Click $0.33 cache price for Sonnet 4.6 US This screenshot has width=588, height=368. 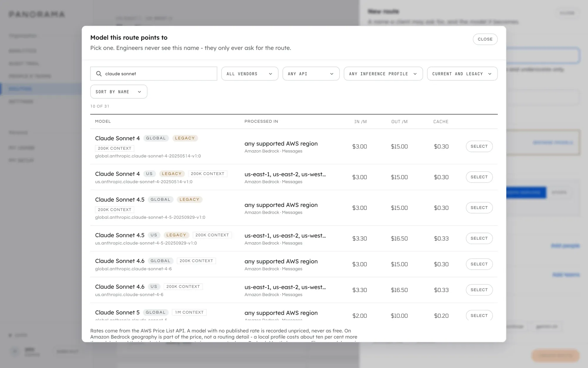point(441,290)
